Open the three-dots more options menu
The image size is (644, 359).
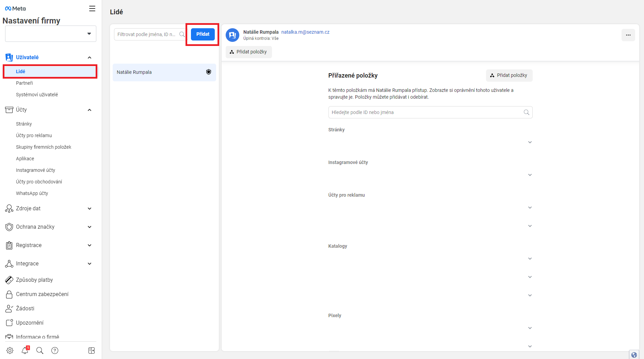pyautogui.click(x=628, y=35)
